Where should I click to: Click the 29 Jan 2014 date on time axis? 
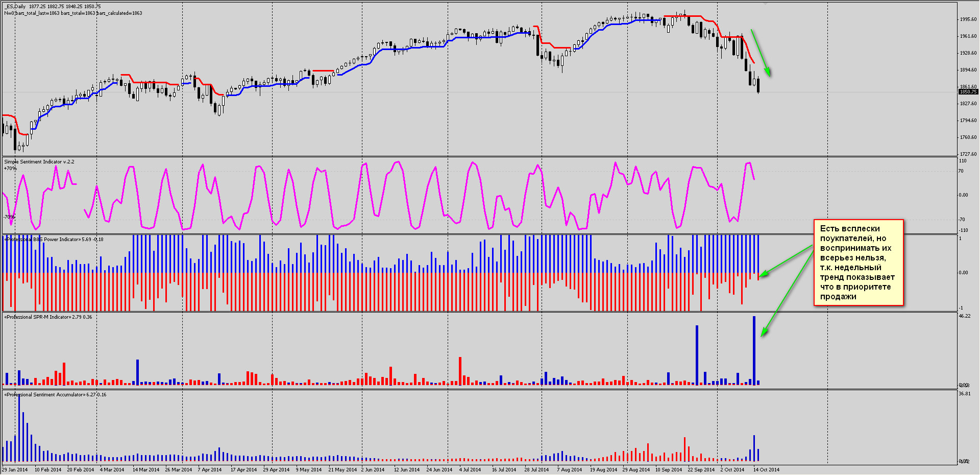pyautogui.click(x=15, y=470)
